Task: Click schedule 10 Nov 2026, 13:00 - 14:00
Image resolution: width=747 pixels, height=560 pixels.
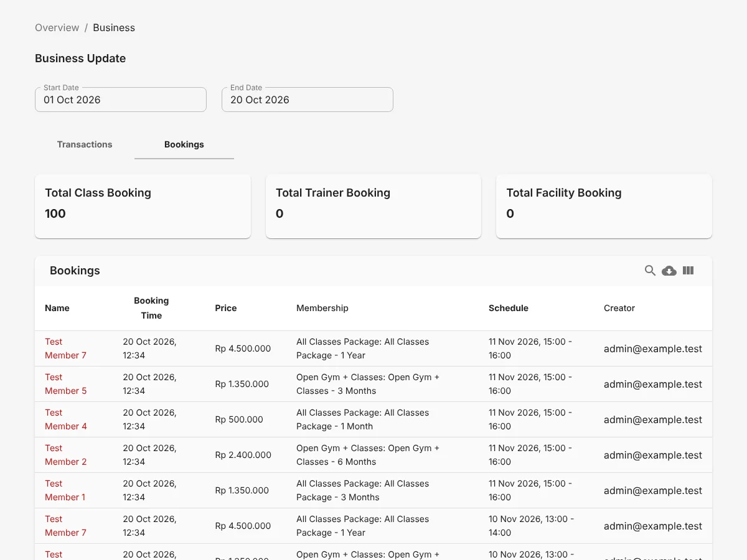Action: coord(532,526)
